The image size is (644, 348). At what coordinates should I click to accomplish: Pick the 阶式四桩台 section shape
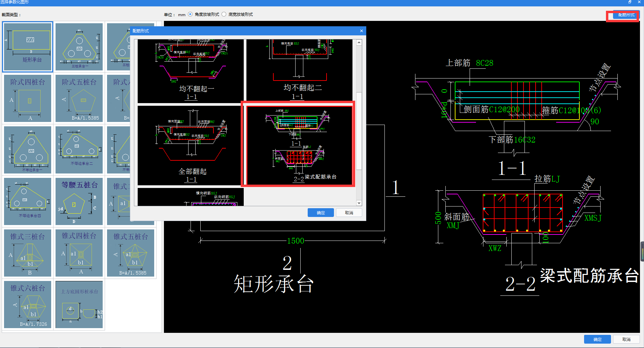(x=28, y=98)
